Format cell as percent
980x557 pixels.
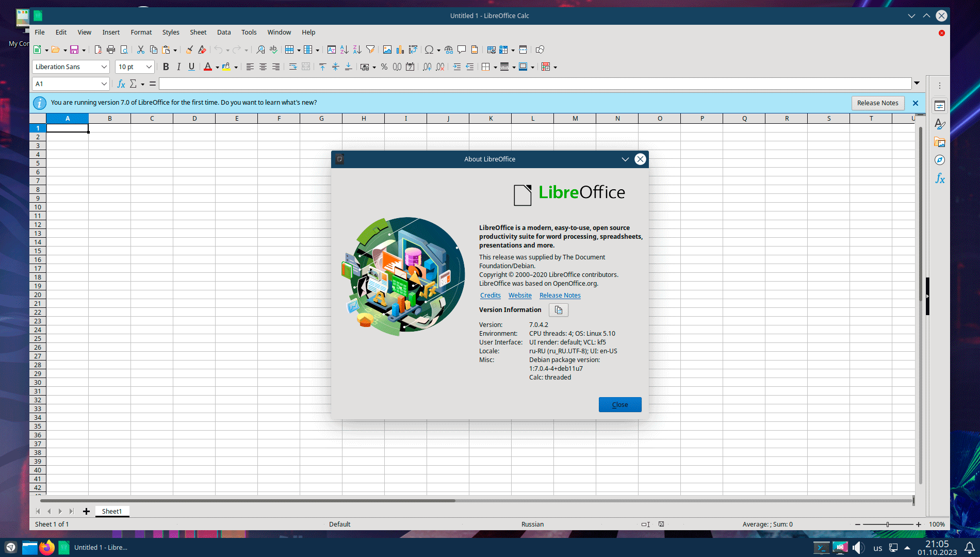[384, 67]
